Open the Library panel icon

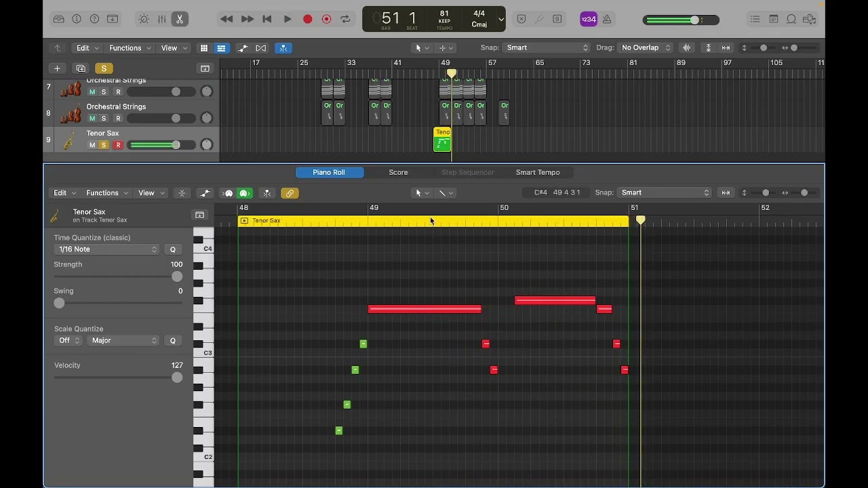59,19
